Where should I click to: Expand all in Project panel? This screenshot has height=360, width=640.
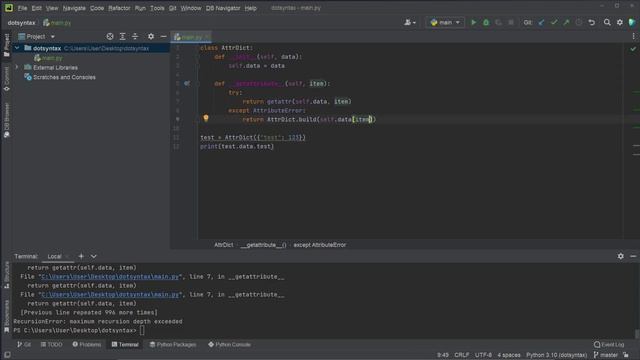pos(122,36)
